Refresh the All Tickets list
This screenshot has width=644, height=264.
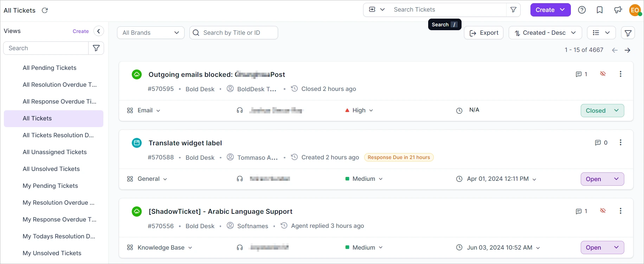click(x=45, y=10)
